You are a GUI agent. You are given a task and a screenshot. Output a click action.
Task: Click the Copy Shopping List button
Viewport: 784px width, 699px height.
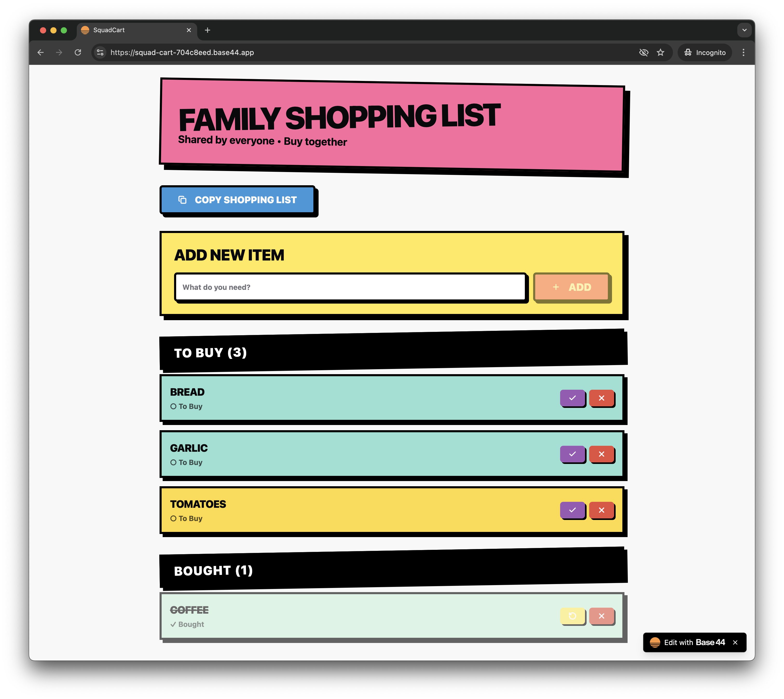[237, 200]
